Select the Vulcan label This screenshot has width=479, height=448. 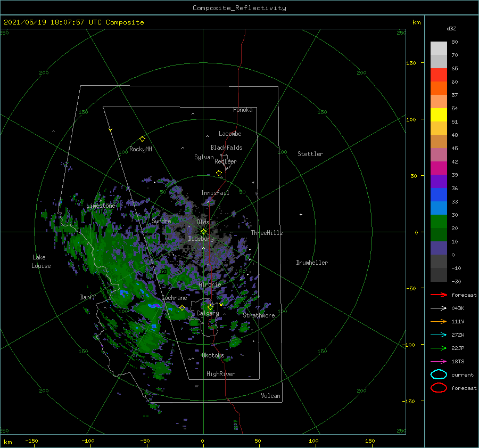(x=271, y=396)
